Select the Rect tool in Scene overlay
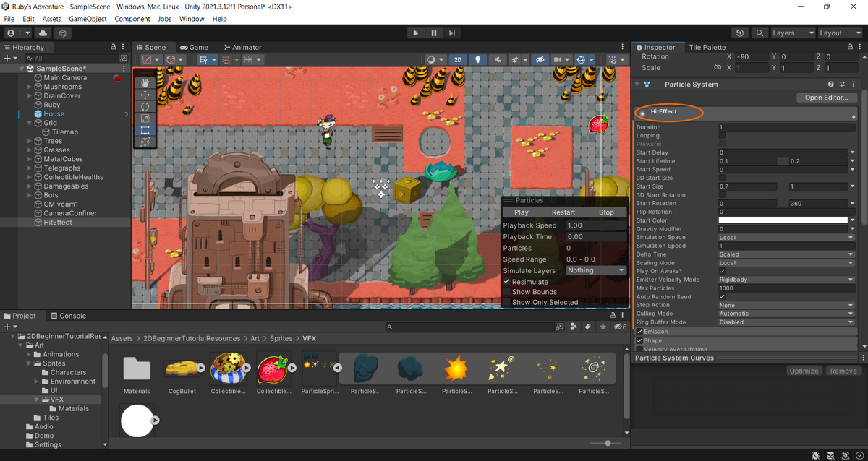 click(145, 130)
